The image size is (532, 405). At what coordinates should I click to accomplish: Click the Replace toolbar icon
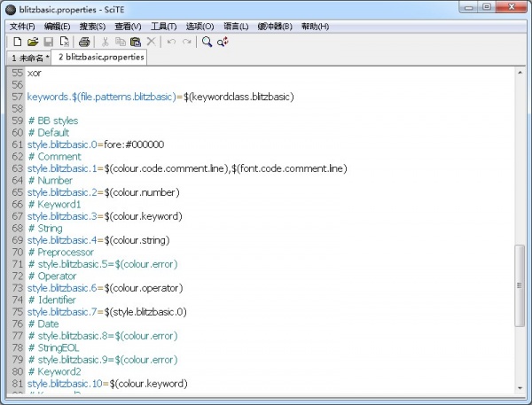222,42
